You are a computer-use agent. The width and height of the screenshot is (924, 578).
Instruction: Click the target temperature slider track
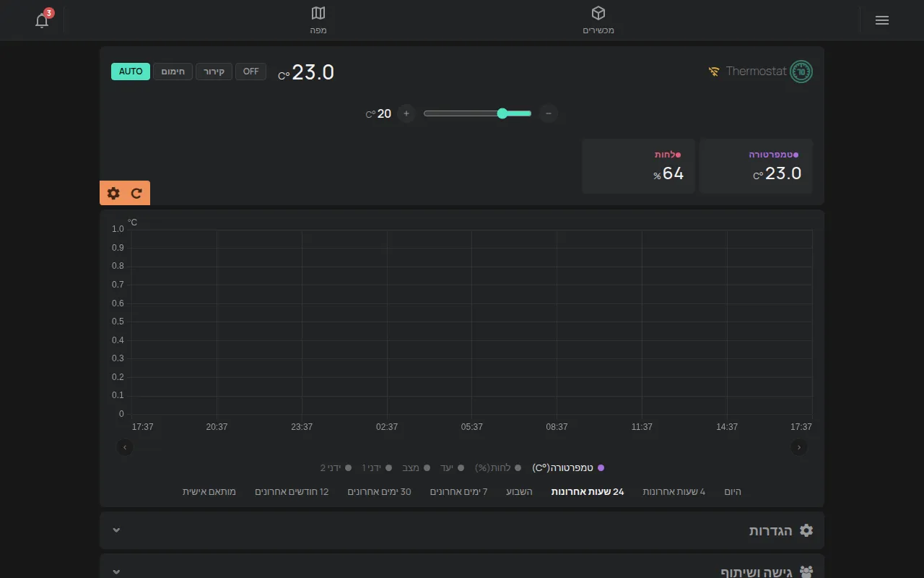tap(477, 113)
